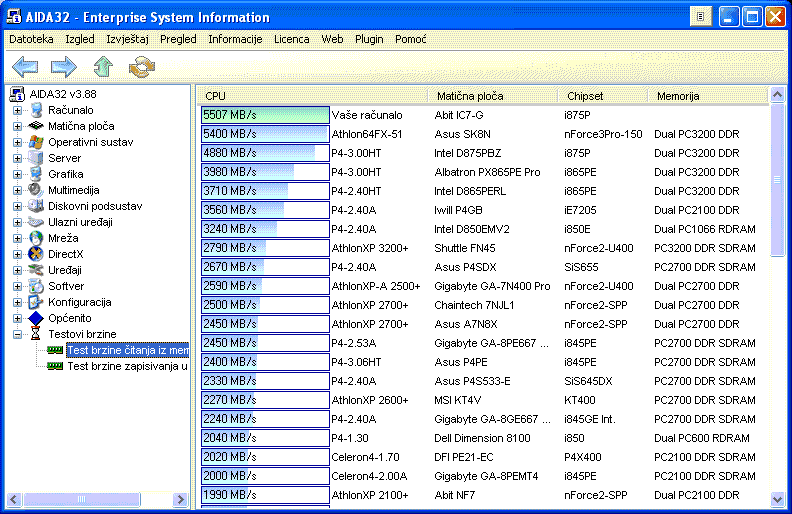
Task: Click the forward arrow toolbar icon
Action: tap(64, 67)
